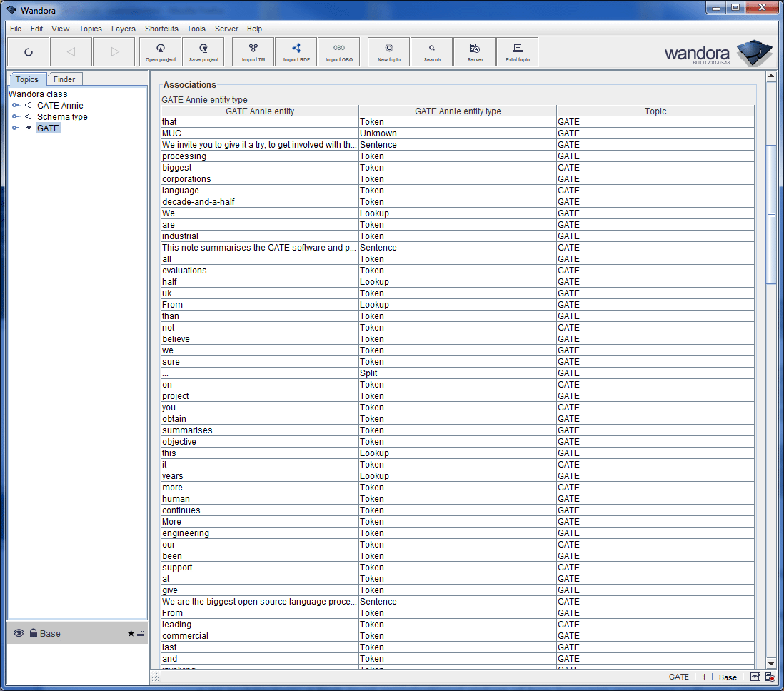Sort by GATE Annie entity column header
Image resolution: width=784 pixels, height=691 pixels.
260,111
